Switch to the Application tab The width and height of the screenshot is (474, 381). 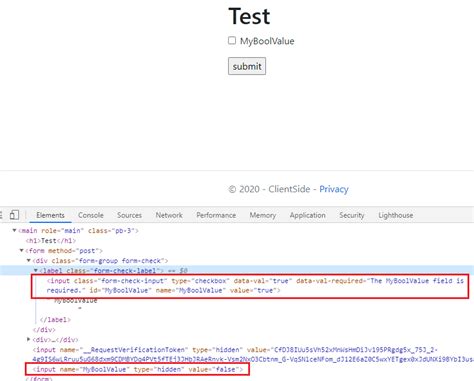[307, 215]
